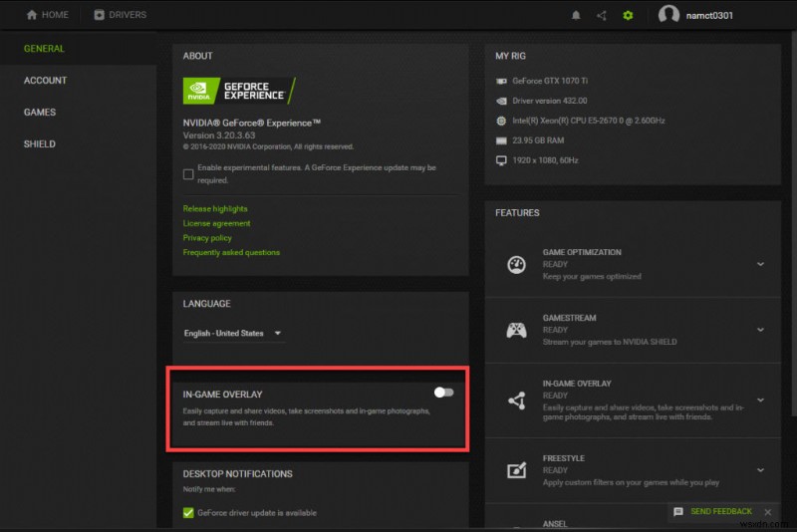
Task: Click the Drivers download icon
Action: coord(99,15)
